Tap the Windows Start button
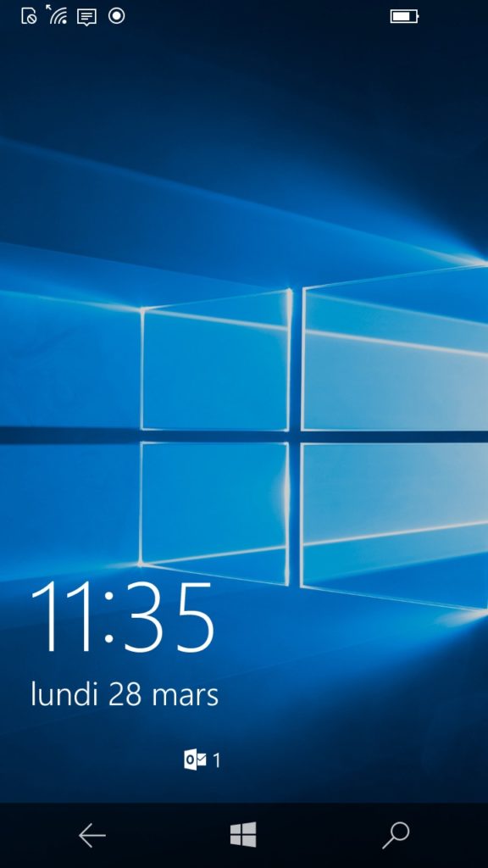This screenshot has height=868, width=488. point(243,835)
